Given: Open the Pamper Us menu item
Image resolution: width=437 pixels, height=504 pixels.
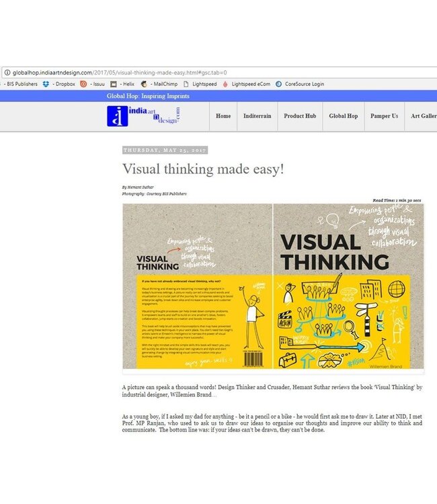Looking at the screenshot, I should 385,116.
